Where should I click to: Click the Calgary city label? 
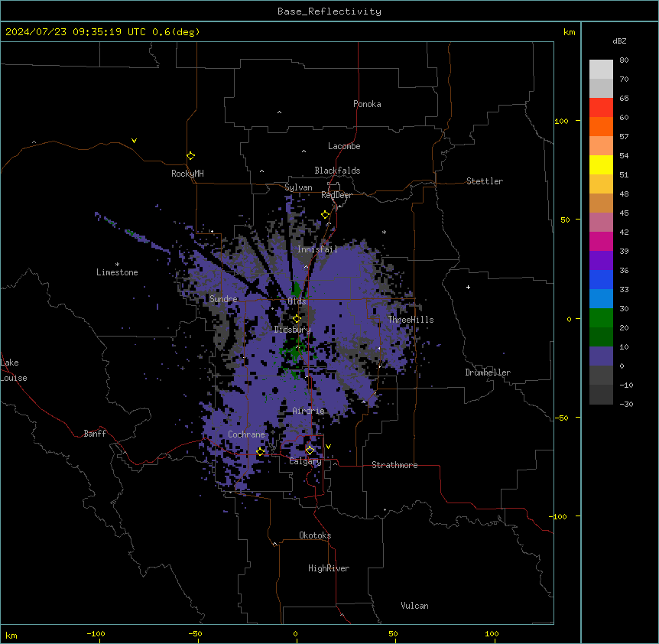pos(306,461)
